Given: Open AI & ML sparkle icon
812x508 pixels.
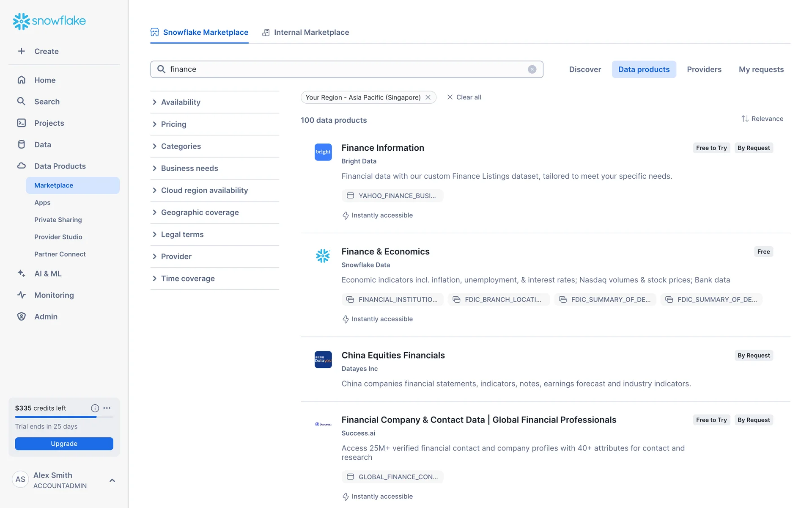Looking at the screenshot, I should (22, 273).
